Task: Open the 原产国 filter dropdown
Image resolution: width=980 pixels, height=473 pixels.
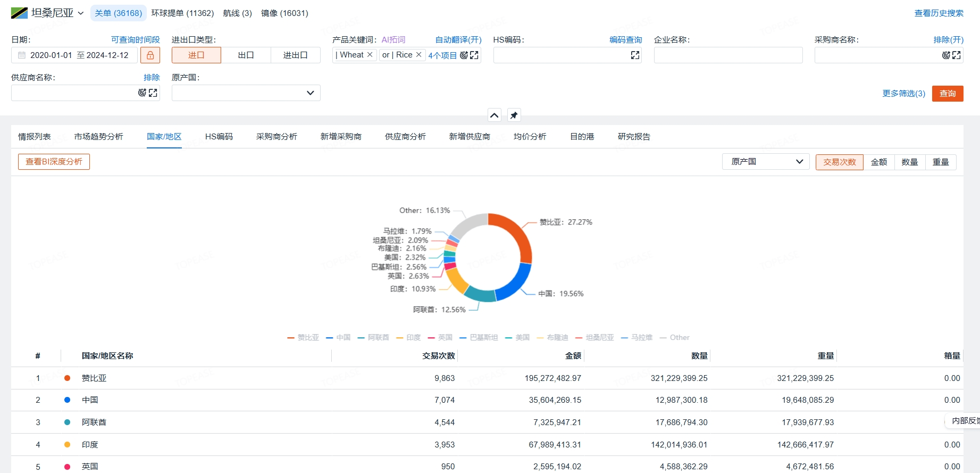Action: pyautogui.click(x=246, y=93)
